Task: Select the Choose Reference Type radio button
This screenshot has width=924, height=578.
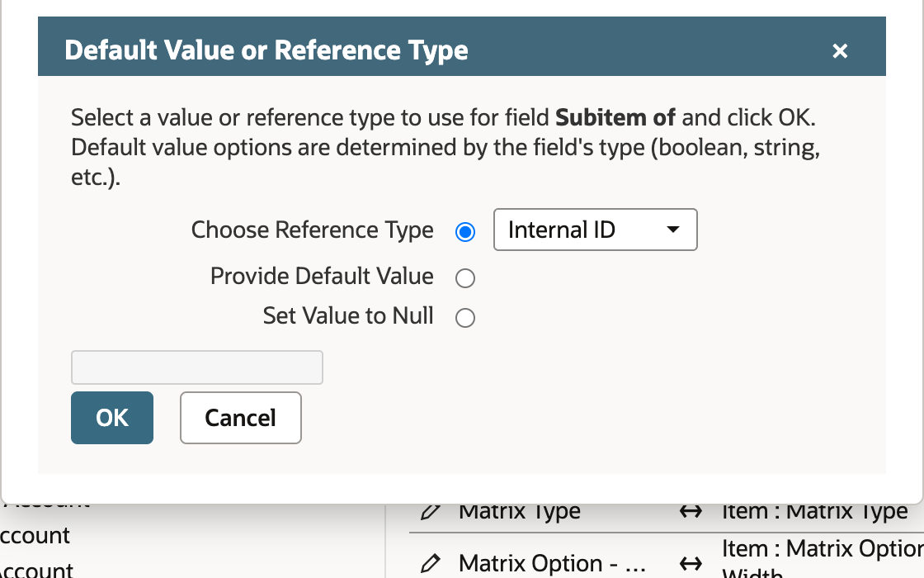Action: click(x=465, y=232)
